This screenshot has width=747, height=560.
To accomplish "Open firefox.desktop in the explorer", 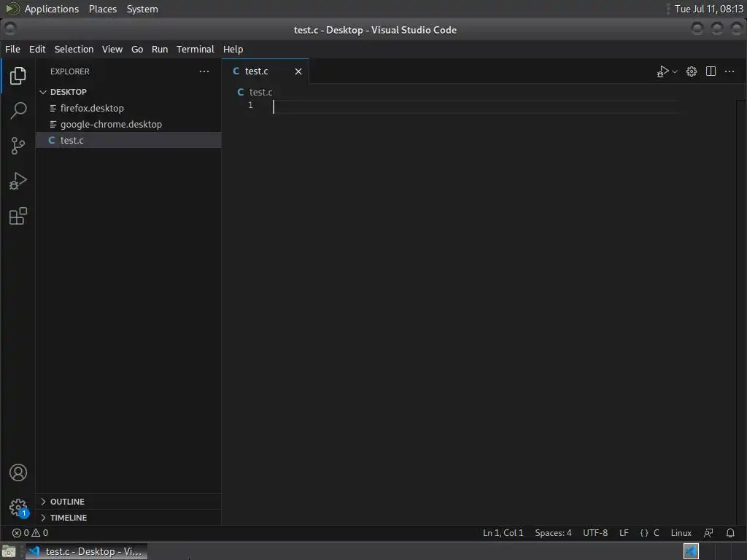I will pyautogui.click(x=128, y=108).
